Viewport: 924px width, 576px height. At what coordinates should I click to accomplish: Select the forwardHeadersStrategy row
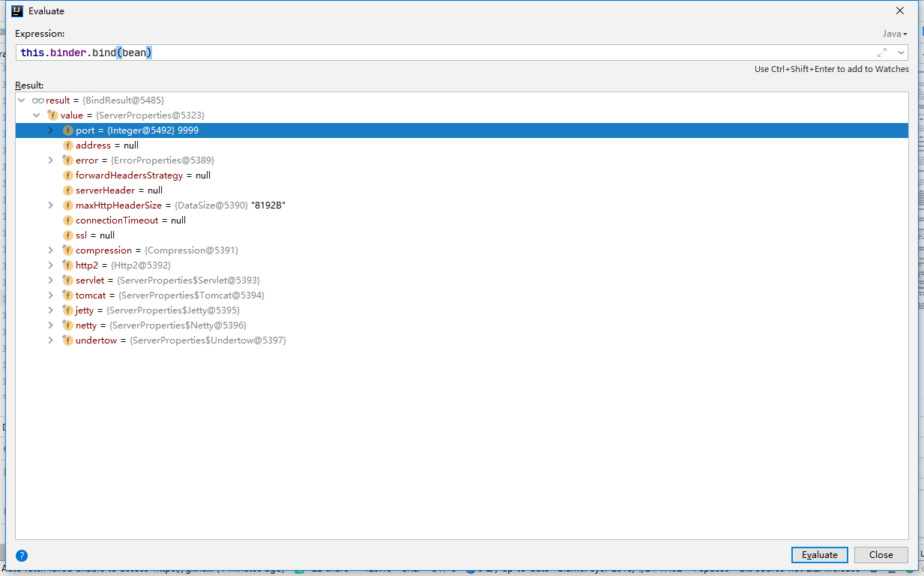[142, 175]
